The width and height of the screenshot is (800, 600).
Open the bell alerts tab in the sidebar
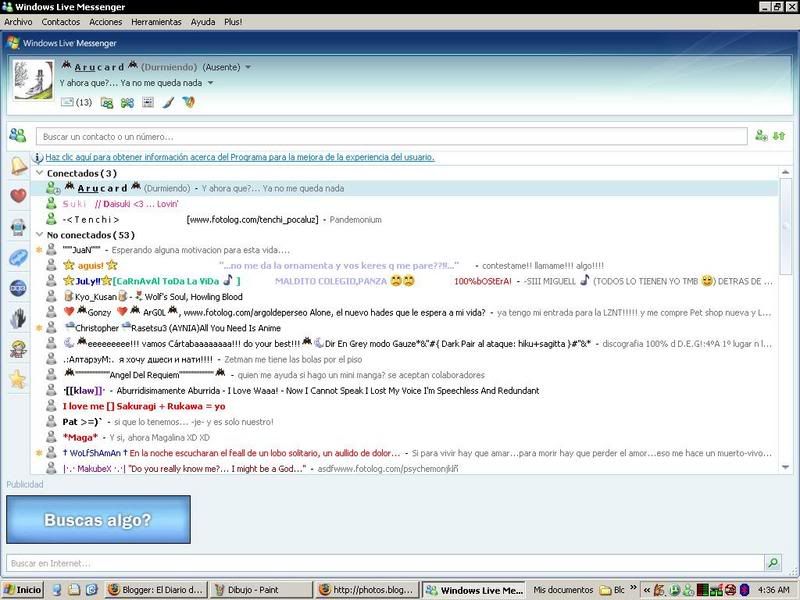click(18, 166)
